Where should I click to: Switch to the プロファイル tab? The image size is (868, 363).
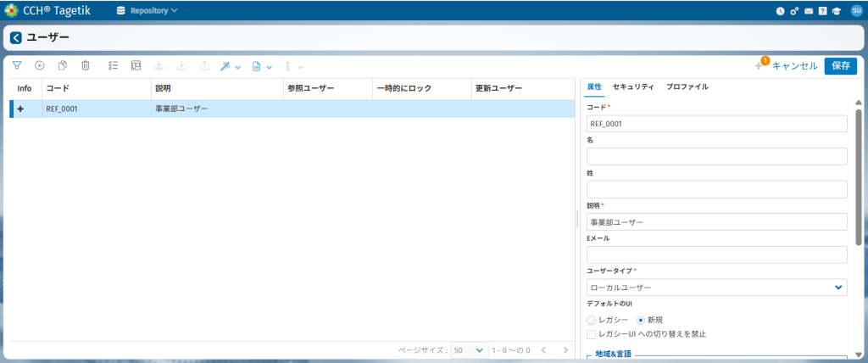[687, 87]
